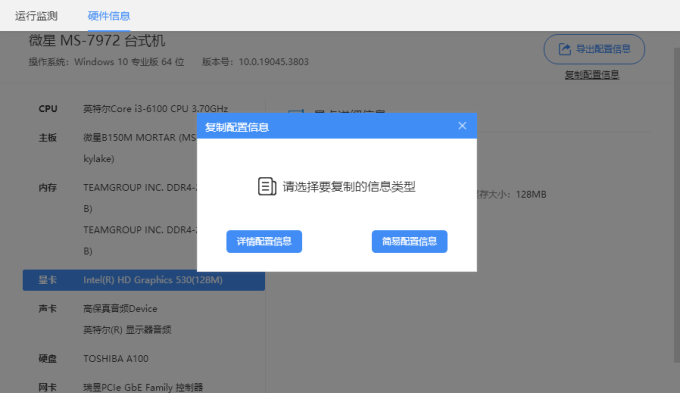Select the 网卡 row 瑞昱PCIe GbE Family

coord(144,387)
